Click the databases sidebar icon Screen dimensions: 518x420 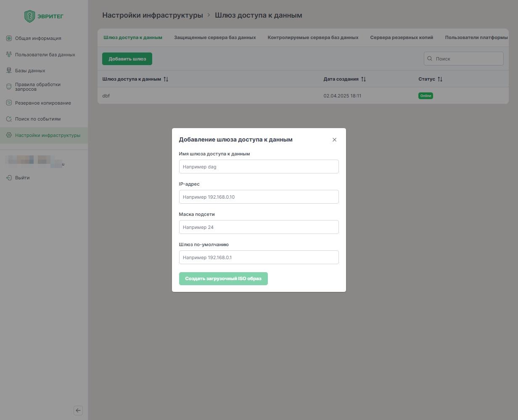9,71
